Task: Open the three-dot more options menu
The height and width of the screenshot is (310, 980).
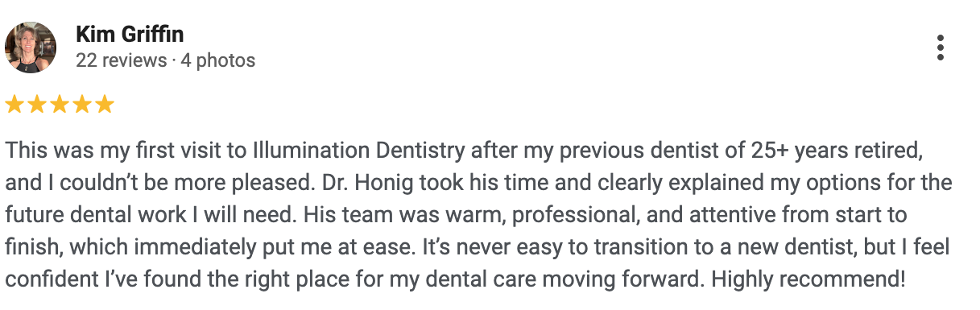Action: click(941, 48)
